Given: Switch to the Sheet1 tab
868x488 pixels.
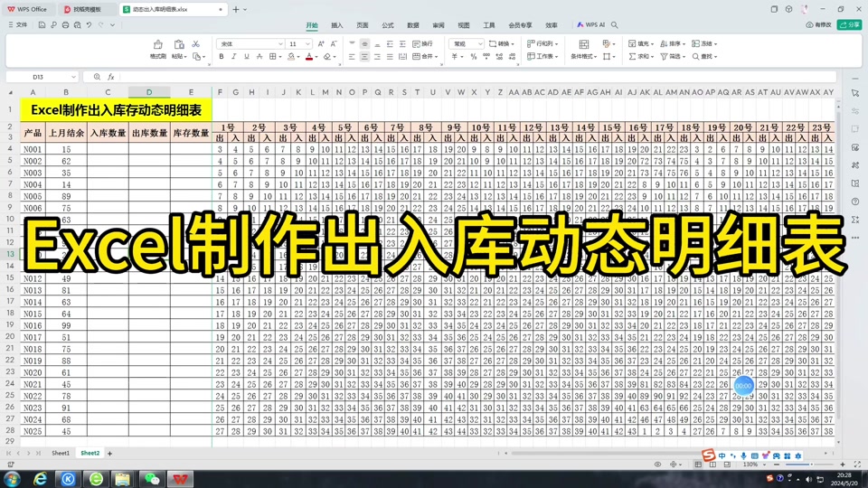Looking at the screenshot, I should point(61,453).
